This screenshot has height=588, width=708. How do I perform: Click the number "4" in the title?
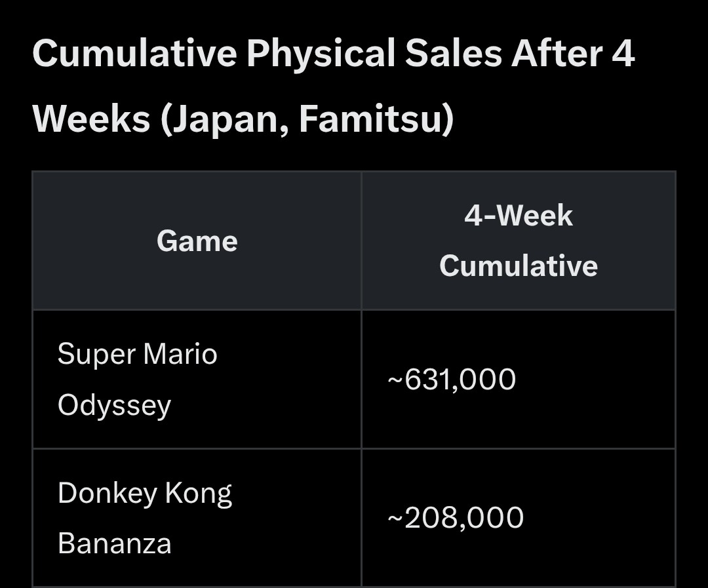(x=623, y=54)
